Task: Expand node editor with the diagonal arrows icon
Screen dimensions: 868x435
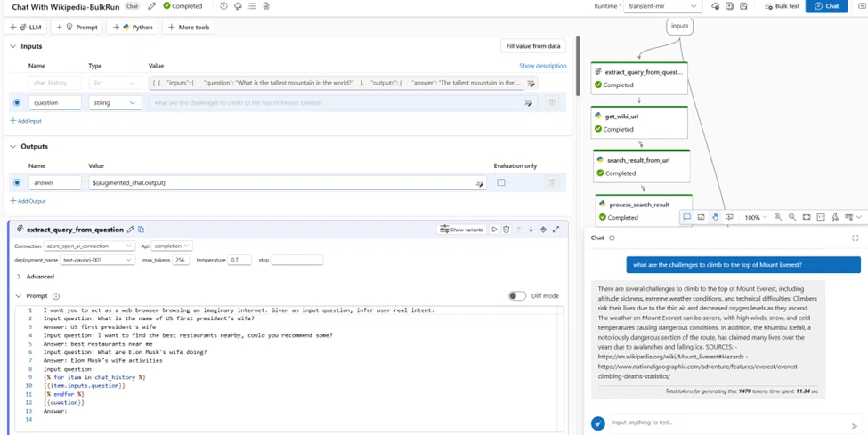Action: [556, 230]
